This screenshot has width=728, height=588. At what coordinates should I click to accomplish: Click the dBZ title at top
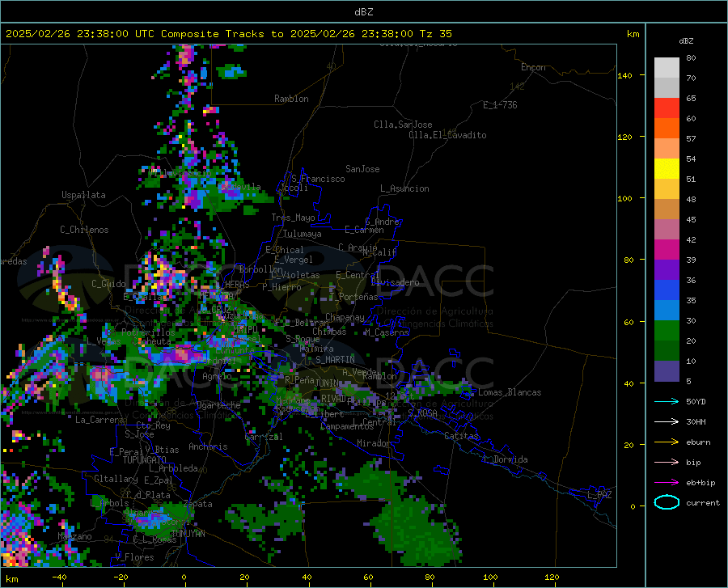click(x=363, y=12)
